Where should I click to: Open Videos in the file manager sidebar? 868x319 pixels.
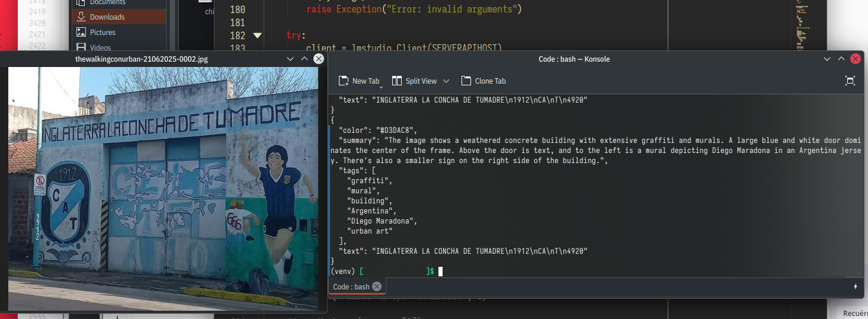coord(119,47)
